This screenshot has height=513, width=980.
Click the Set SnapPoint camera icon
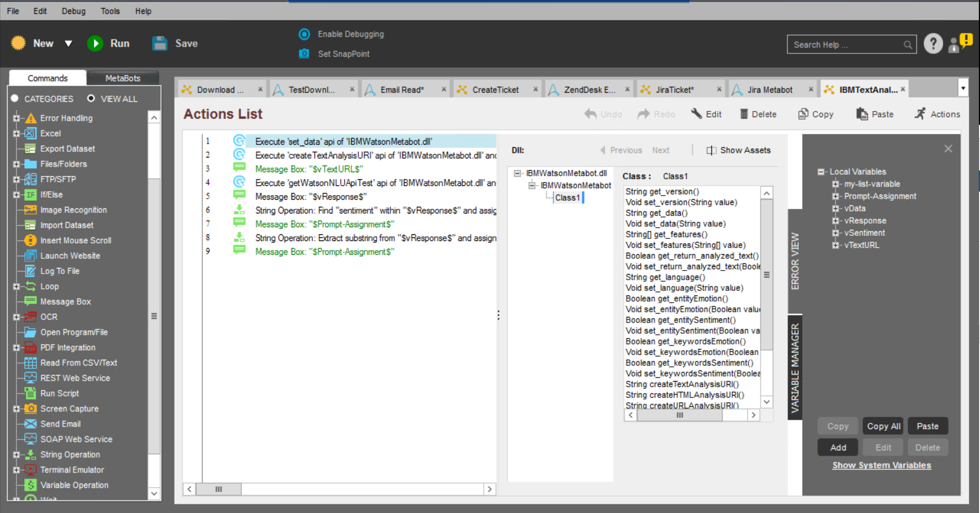(x=304, y=53)
